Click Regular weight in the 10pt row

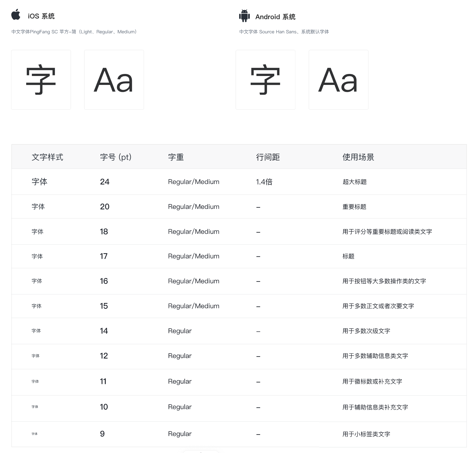[180, 407]
